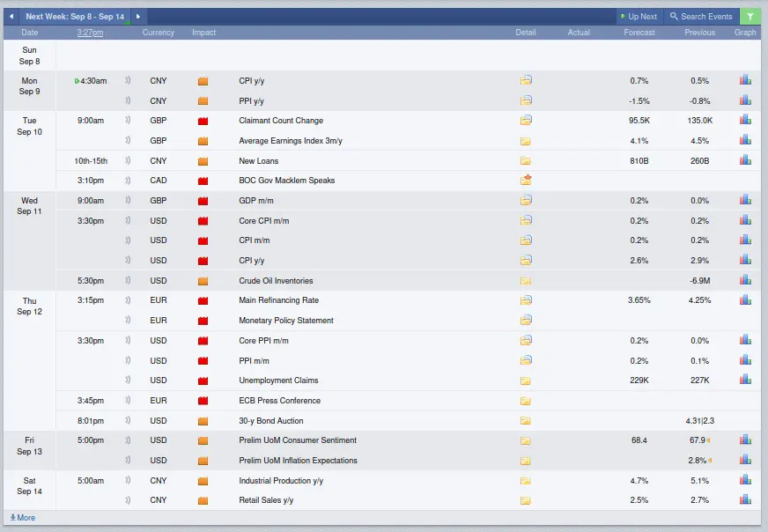The height and width of the screenshot is (532, 768).
Task: Click the Currency column header
Action: click(x=159, y=33)
